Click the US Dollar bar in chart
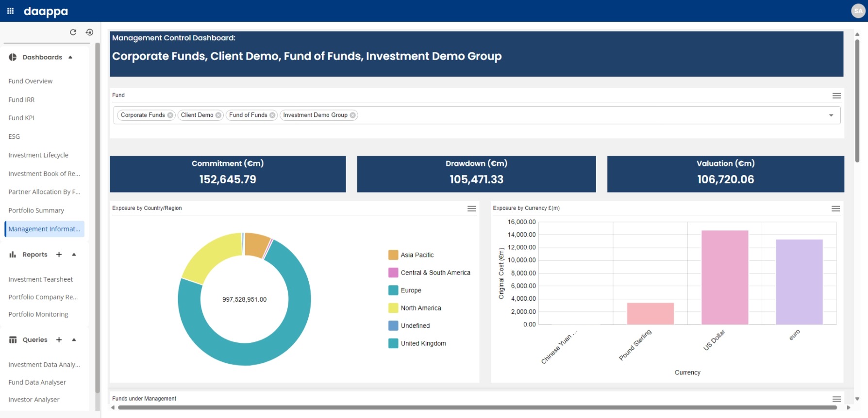The height and width of the screenshot is (418, 868). pos(725,277)
